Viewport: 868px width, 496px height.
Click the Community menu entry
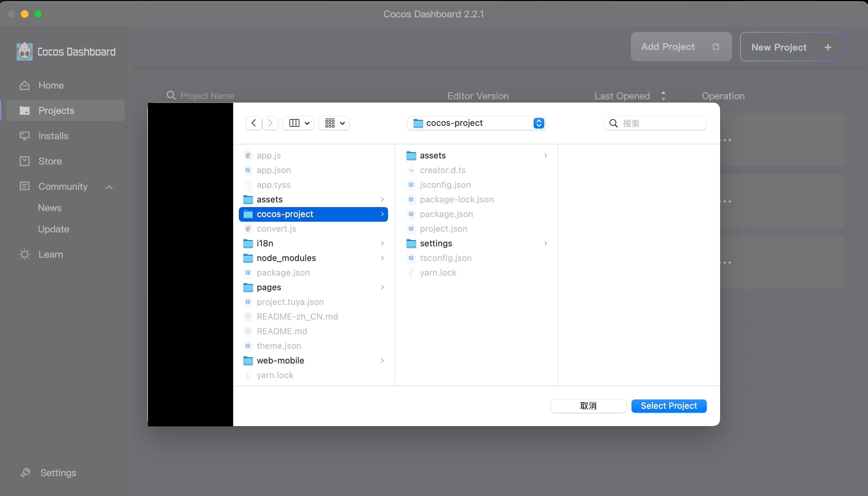[63, 186]
